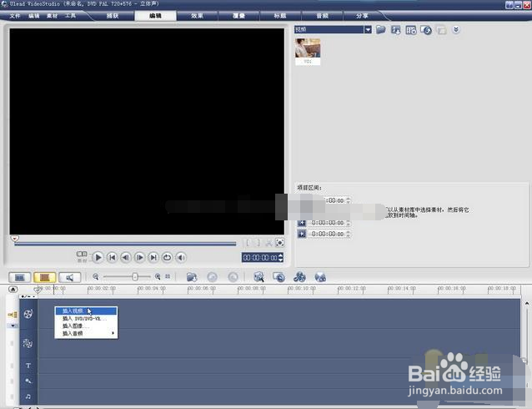Open the overlay track manager icon
The image size is (532, 409).
(299, 277)
